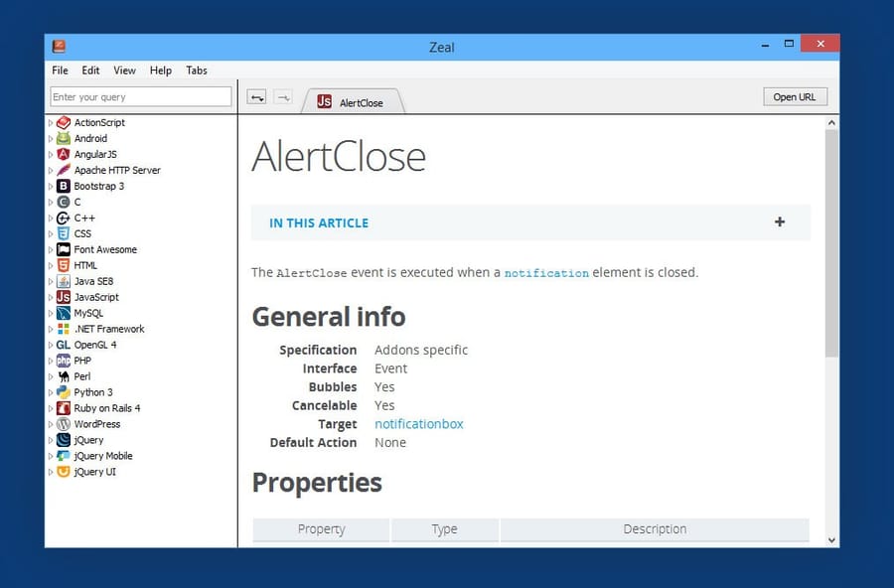This screenshot has height=588, width=894.
Task: Select the AlertClose tab
Action: [353, 101]
